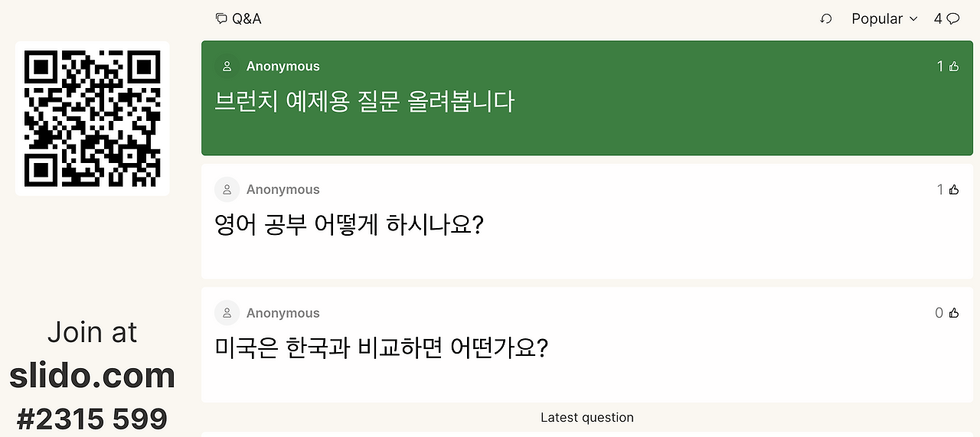Like the 영어 공부 어떻게 하시나요 question
The width and height of the screenshot is (980, 437).
(953, 190)
